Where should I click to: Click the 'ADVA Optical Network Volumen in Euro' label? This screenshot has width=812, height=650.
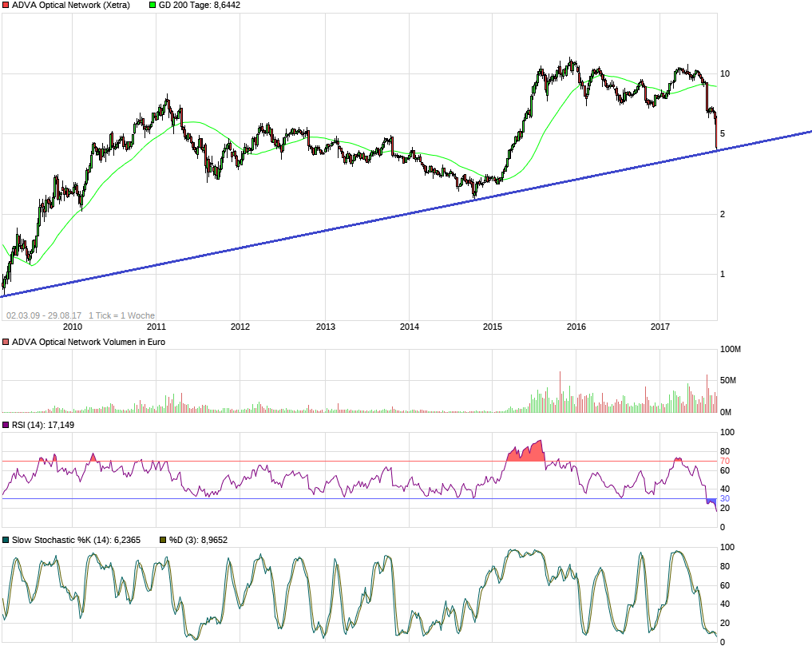pos(89,342)
